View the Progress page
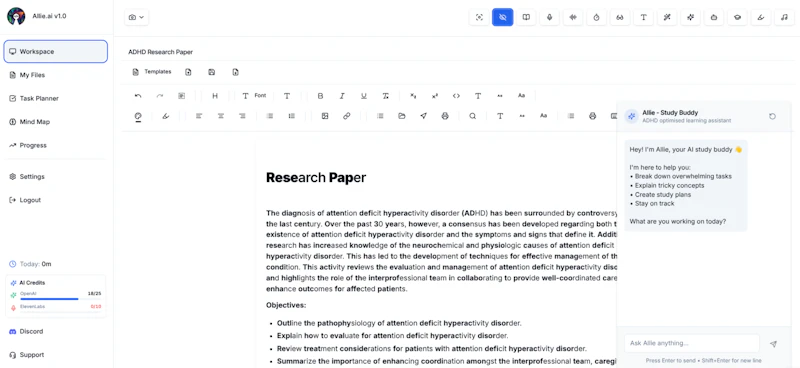The image size is (800, 368). pos(56,145)
